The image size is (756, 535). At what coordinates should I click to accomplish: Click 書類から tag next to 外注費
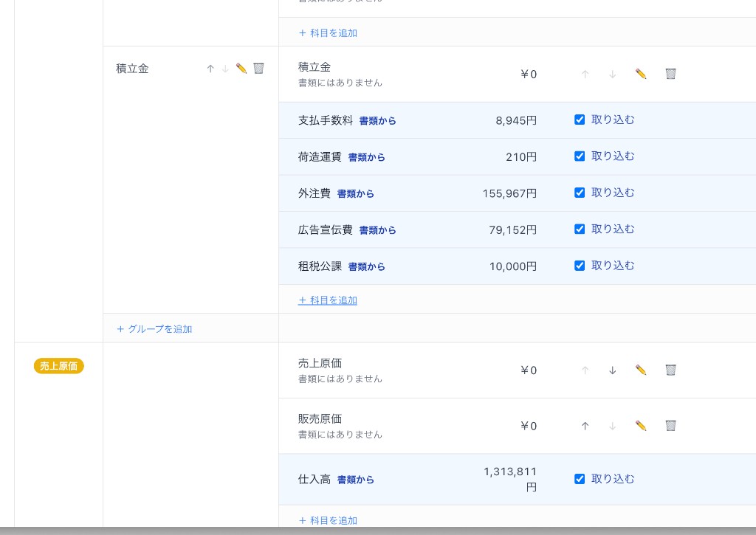pyautogui.click(x=355, y=194)
